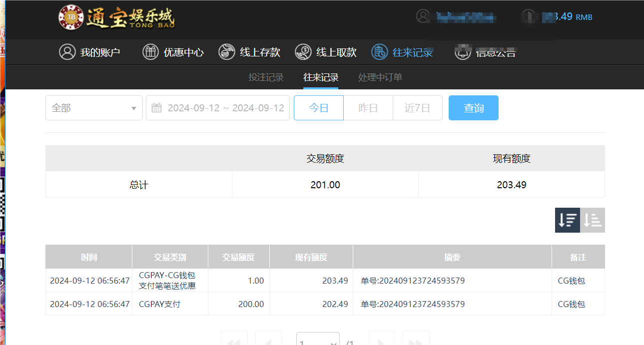Switch to the 投注记录 tab
This screenshot has height=345, width=644.
[x=266, y=77]
